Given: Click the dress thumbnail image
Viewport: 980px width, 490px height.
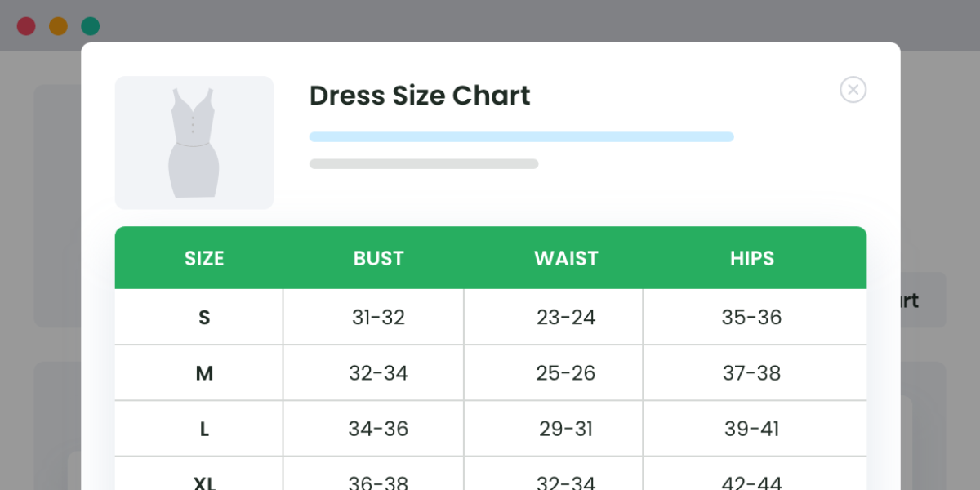Looking at the screenshot, I should [194, 141].
